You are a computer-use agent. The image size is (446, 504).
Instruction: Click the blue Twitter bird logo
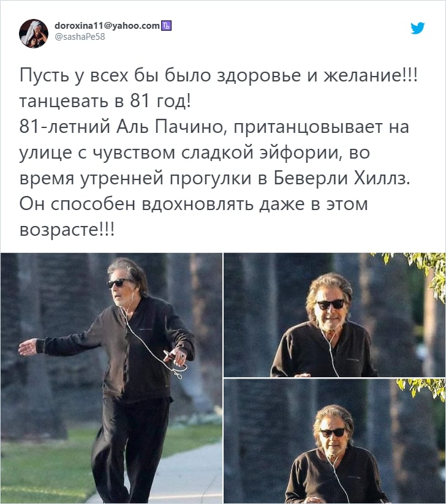(x=417, y=28)
